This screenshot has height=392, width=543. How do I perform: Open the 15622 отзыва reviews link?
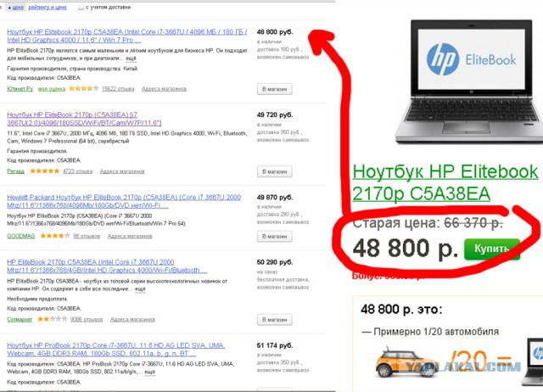pos(118,88)
